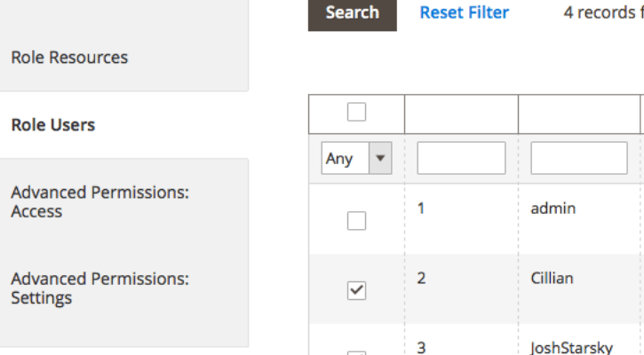
Task: Focus the user name filter field
Action: pyautogui.click(x=579, y=158)
